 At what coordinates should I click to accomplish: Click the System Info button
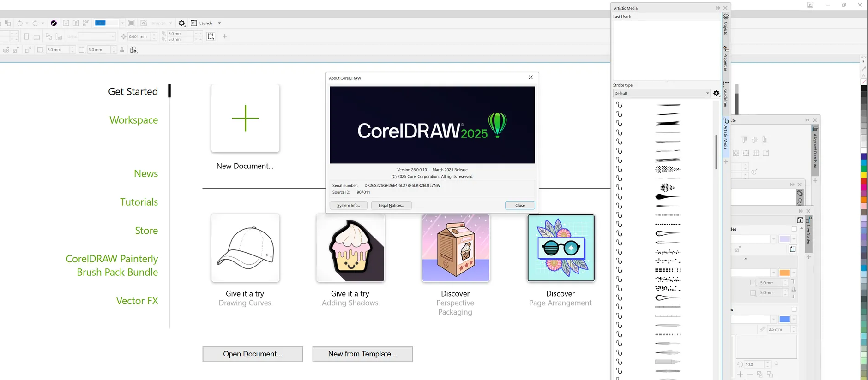click(348, 206)
